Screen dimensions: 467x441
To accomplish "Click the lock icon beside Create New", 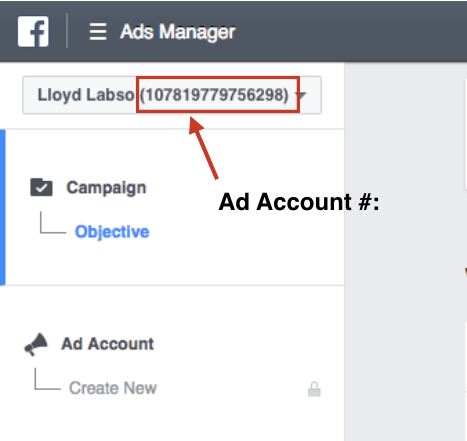I will [x=314, y=389].
